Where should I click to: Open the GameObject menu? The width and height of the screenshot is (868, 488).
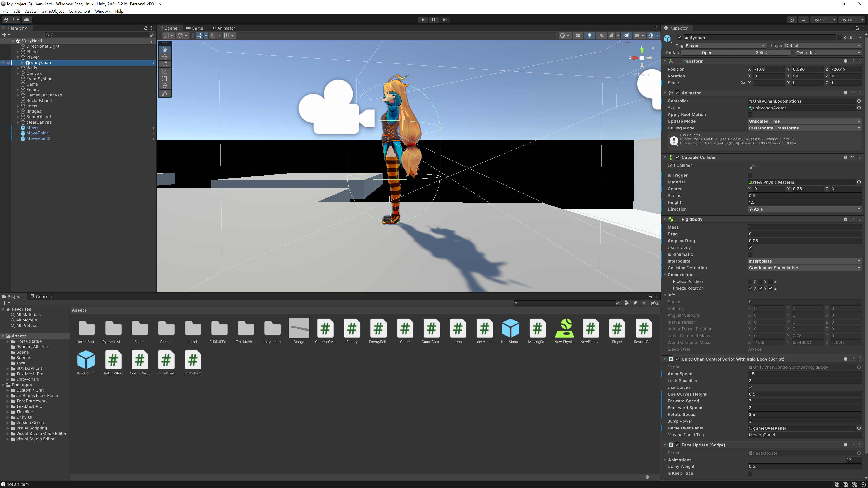pyautogui.click(x=52, y=11)
